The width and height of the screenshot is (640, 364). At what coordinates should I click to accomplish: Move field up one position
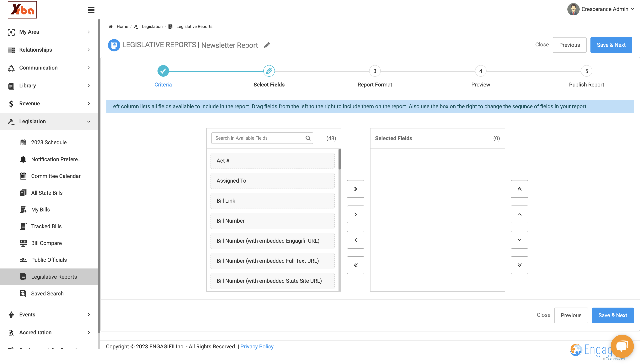pos(519,215)
